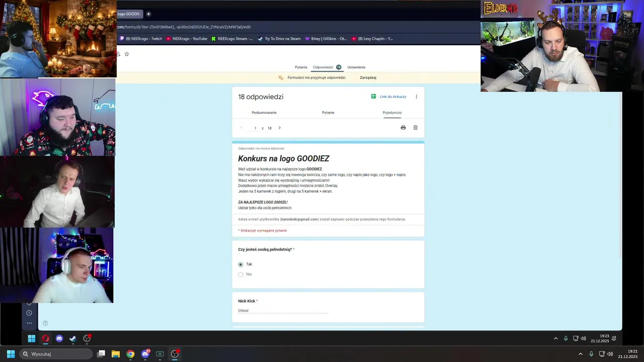Click the volume icon in inner tray
Screen dimensions: 644x362
tap(584, 338)
